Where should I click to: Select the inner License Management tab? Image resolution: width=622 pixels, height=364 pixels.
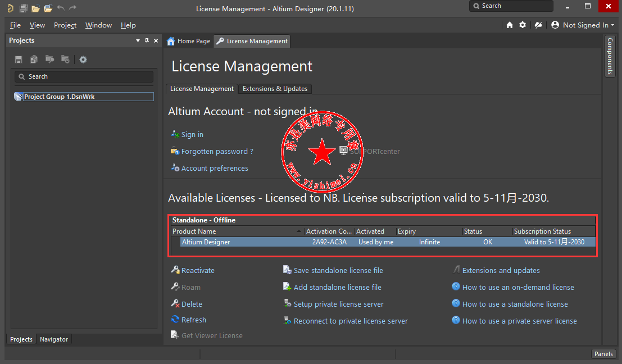(202, 89)
